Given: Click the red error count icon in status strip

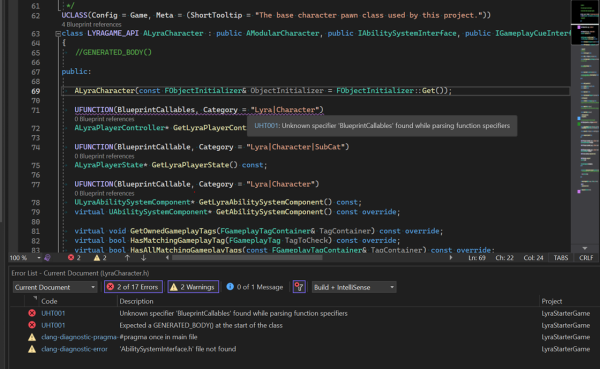Looking at the screenshot, I should coord(71,258).
